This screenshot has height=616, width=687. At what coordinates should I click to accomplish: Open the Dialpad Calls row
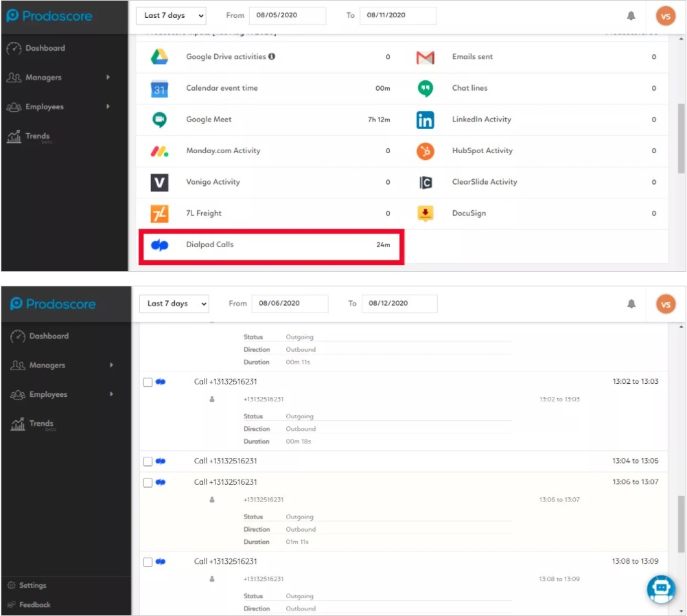click(x=271, y=245)
